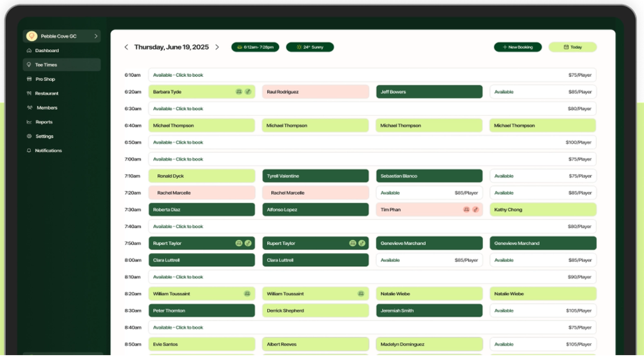Open Ronald Dyck's booking
This screenshot has height=362, width=644.
[202, 176]
